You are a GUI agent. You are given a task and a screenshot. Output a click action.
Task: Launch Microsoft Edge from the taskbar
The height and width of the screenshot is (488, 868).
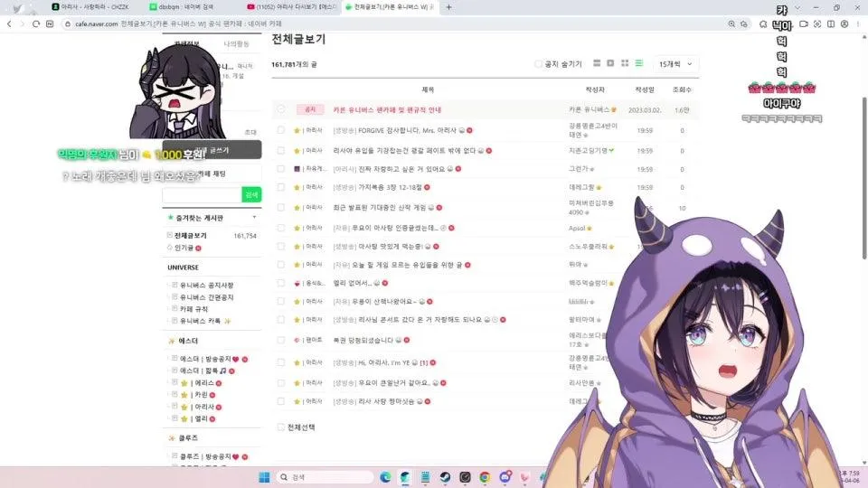click(385, 477)
